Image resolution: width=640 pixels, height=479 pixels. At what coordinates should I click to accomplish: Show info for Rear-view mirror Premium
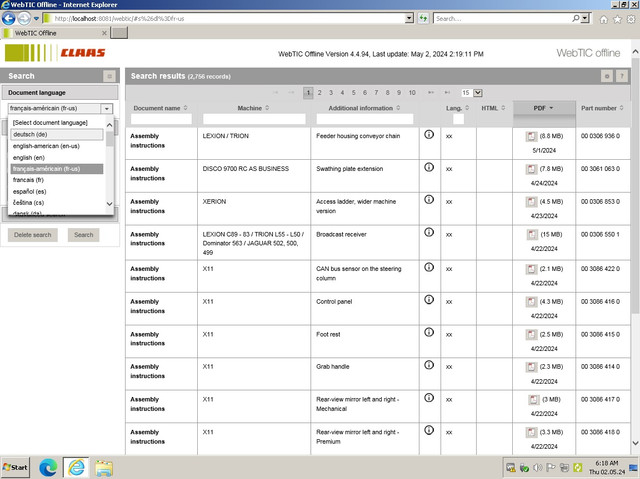click(x=429, y=430)
